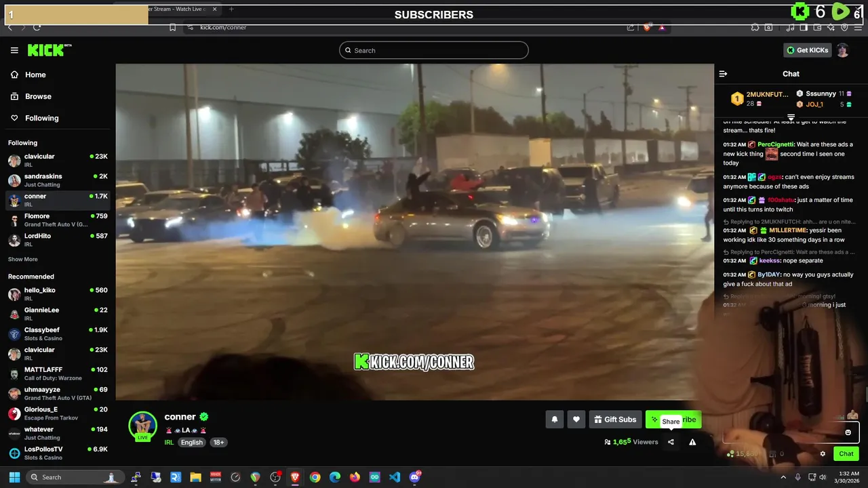The width and height of the screenshot is (868, 488).
Task: Click the browser bookmark icon
Action: click(x=172, y=27)
